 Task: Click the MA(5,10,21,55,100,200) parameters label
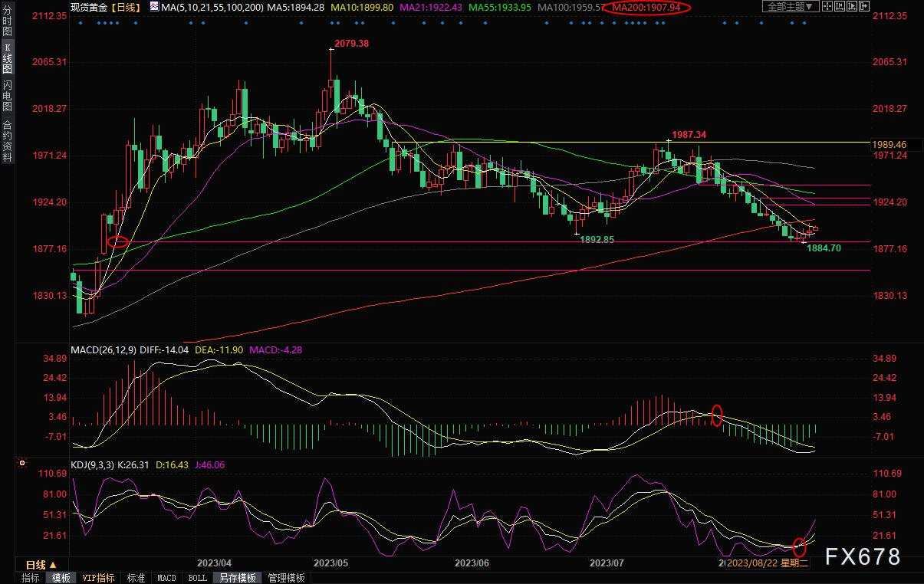coord(212,7)
